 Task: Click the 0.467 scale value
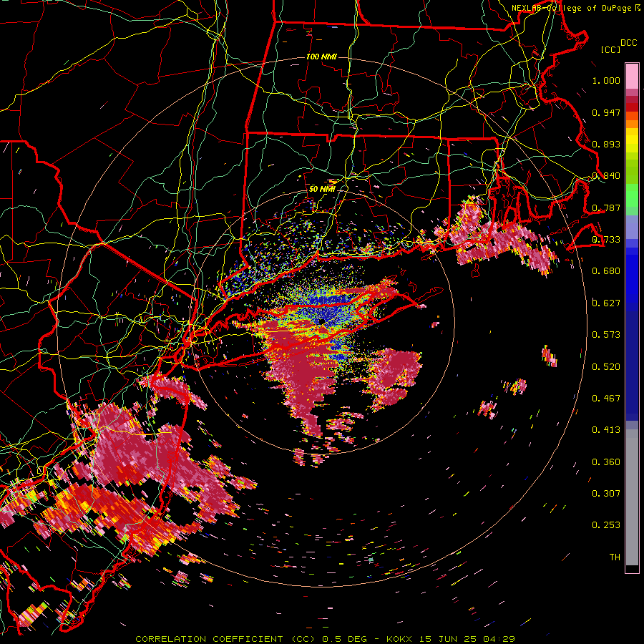606,399
